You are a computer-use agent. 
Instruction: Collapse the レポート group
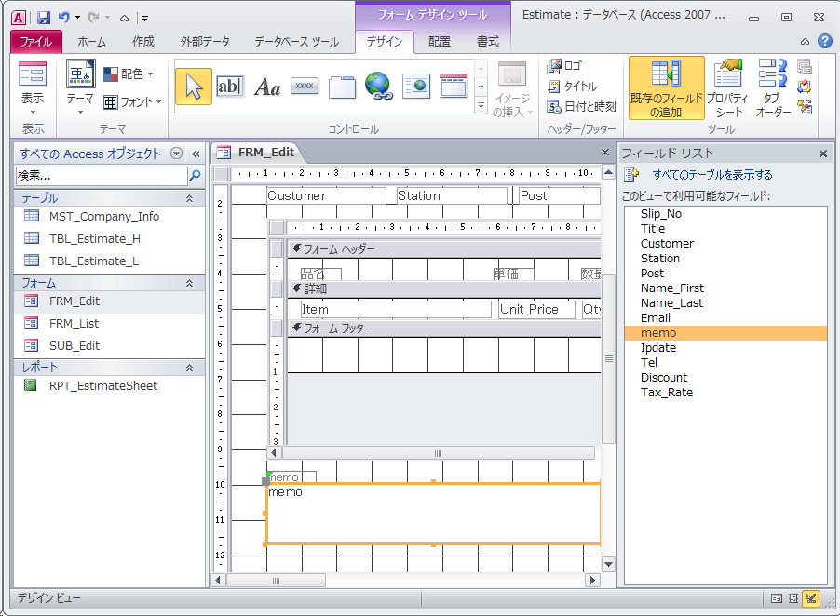tap(189, 368)
